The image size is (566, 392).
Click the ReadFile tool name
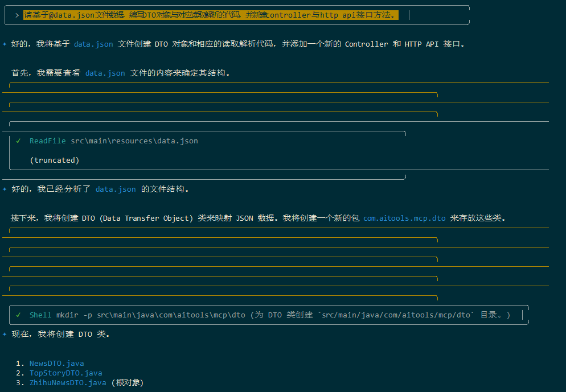coord(48,141)
